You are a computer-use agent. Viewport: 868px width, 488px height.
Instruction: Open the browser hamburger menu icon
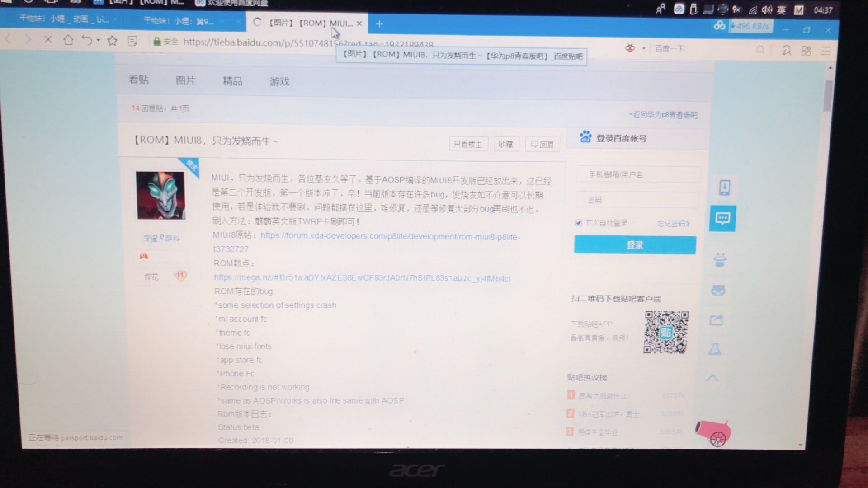point(826,51)
